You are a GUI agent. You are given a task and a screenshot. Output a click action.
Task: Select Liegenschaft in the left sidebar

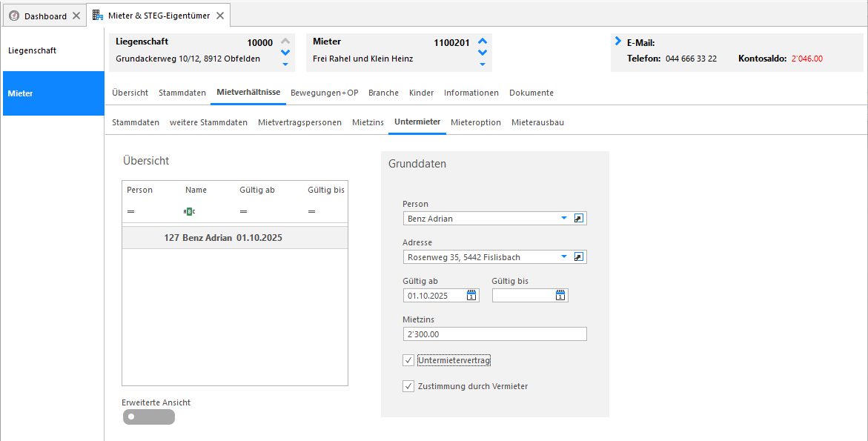tap(53, 50)
